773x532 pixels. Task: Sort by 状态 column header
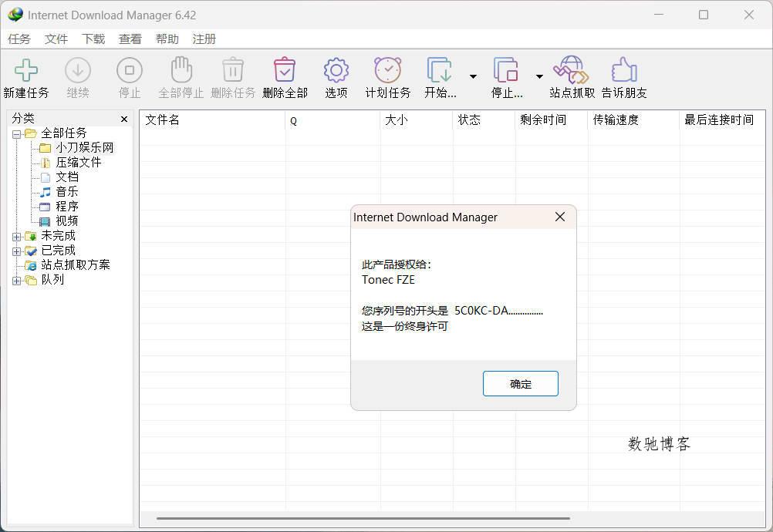click(x=484, y=120)
